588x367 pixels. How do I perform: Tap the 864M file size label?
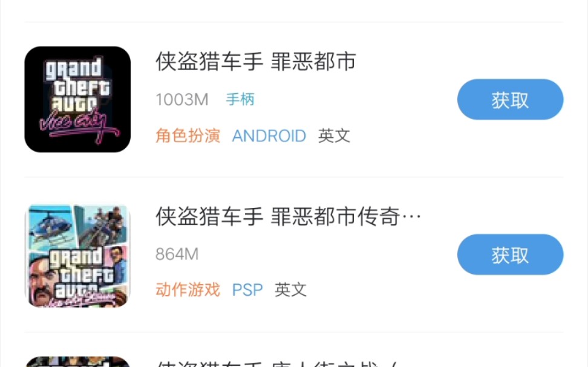pyautogui.click(x=177, y=254)
